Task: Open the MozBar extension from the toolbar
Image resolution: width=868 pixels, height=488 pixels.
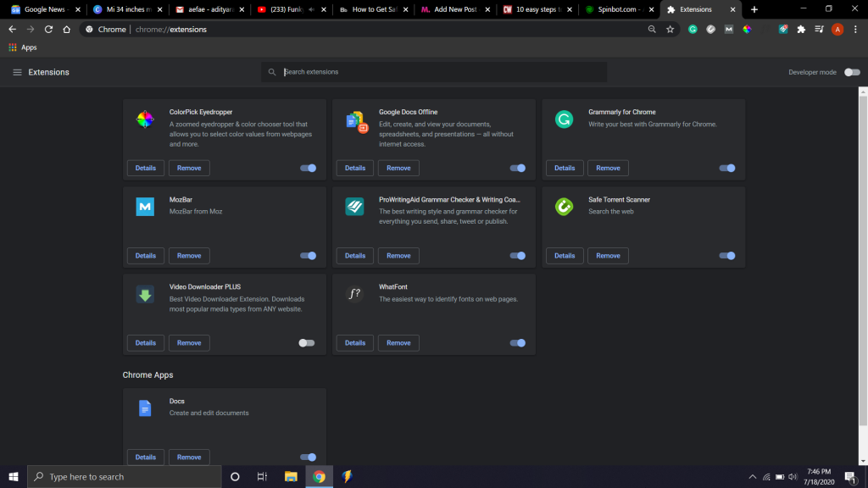Action: click(729, 30)
